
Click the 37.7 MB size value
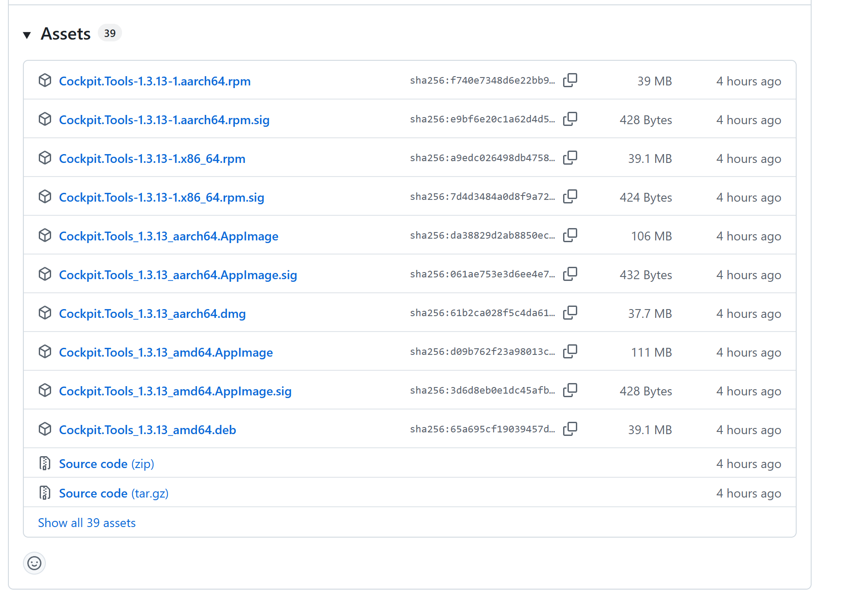650,314
